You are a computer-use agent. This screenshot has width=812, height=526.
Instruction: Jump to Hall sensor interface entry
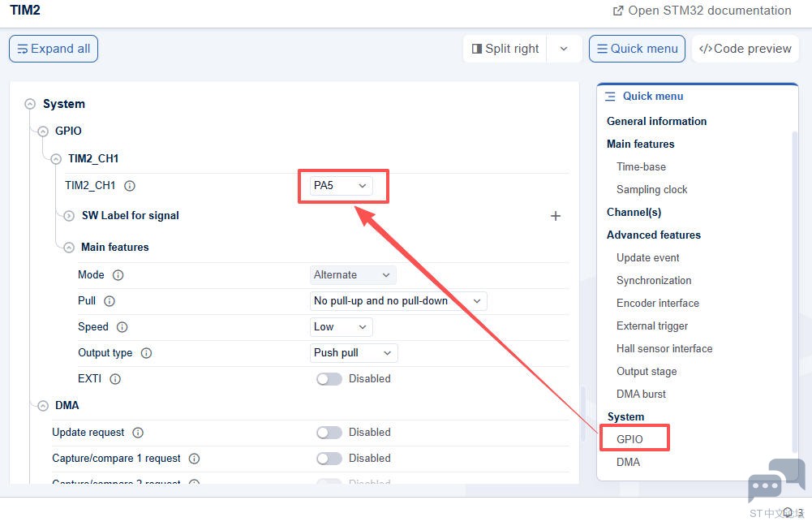664,349
